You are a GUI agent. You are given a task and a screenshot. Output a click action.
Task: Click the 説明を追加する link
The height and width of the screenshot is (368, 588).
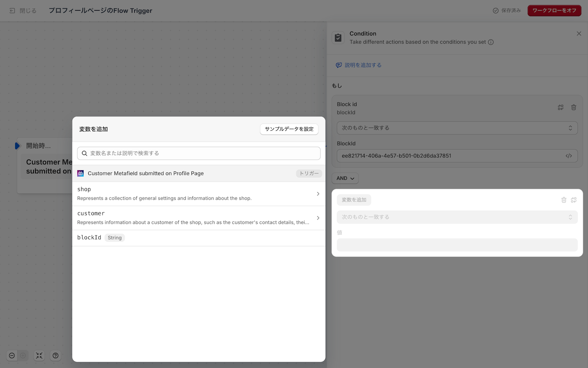point(363,65)
